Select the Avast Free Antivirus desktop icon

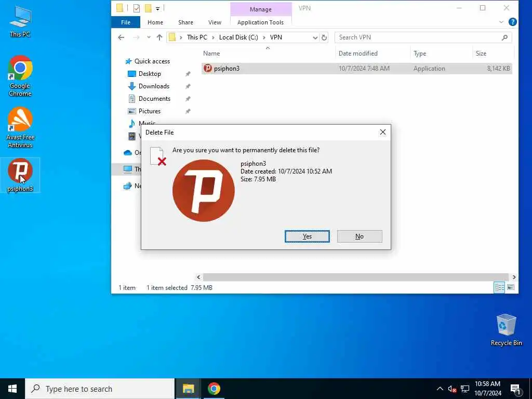point(20,128)
